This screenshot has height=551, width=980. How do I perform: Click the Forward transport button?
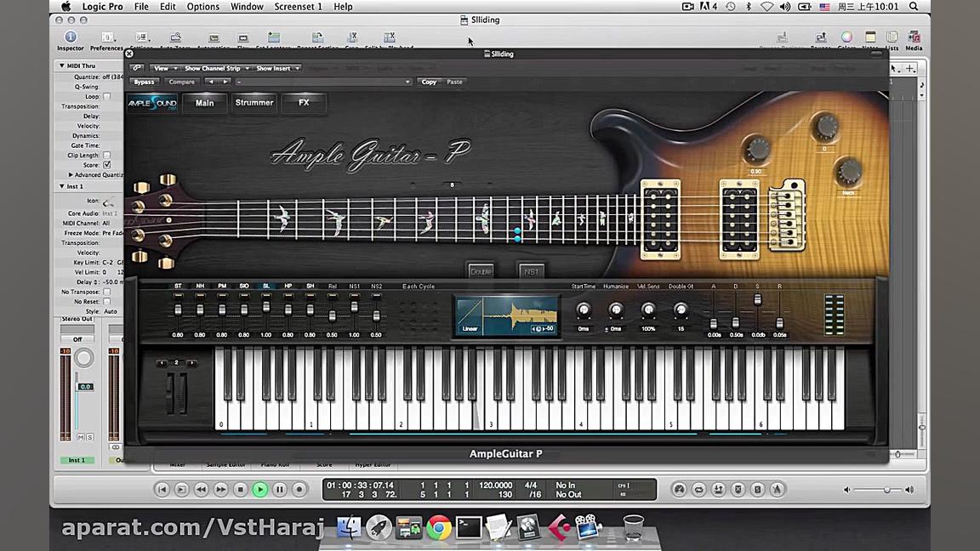(220, 490)
